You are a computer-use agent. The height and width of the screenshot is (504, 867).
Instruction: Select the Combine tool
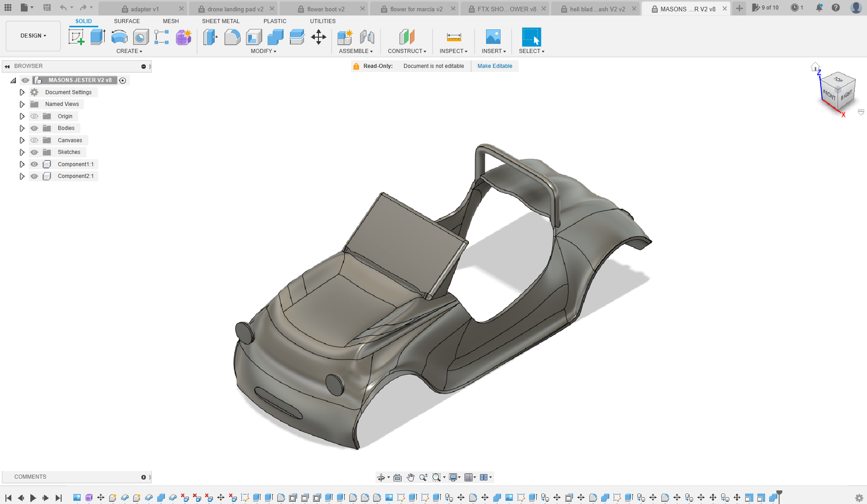pyautogui.click(x=275, y=37)
